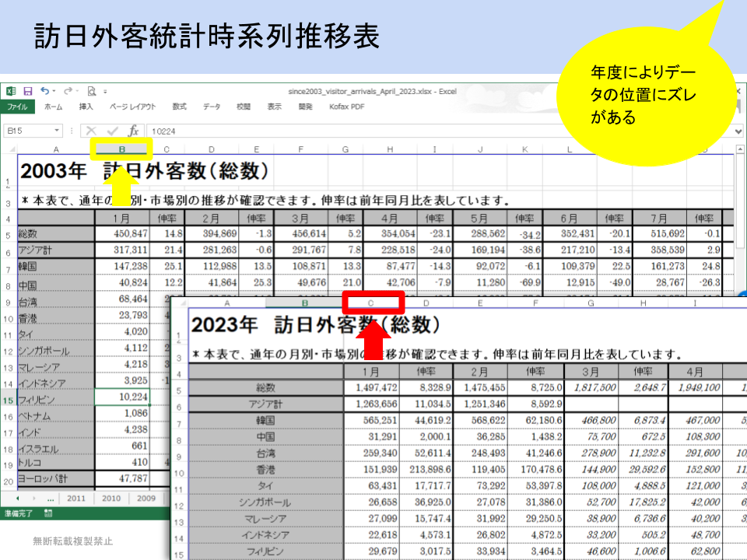Select cell with value 565,251
Screen dimensions: 747x560
[372, 421]
